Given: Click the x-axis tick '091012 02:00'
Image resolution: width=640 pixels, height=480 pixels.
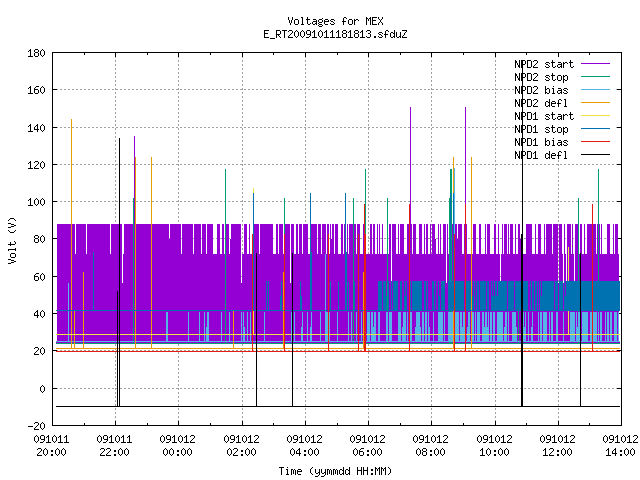Looking at the screenshot, I should click(x=242, y=446).
